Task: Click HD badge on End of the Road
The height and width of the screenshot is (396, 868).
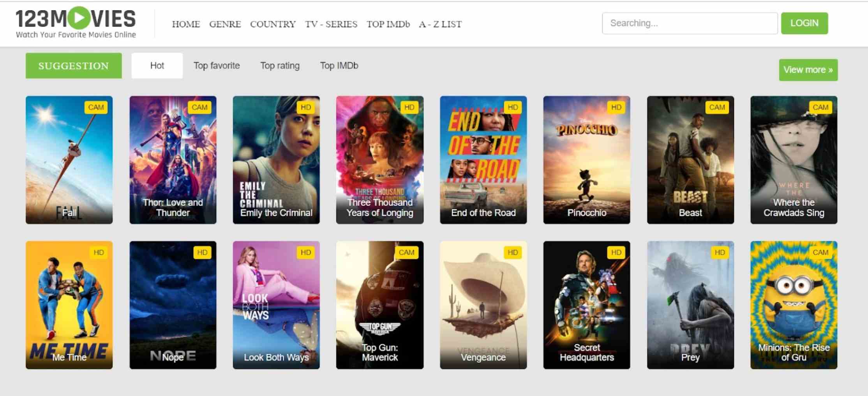Action: 513,107
